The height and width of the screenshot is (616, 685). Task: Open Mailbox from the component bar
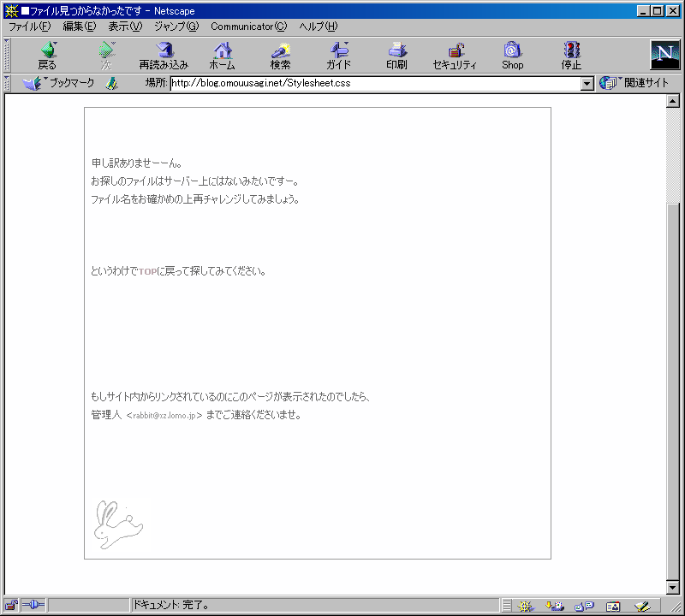(555, 606)
